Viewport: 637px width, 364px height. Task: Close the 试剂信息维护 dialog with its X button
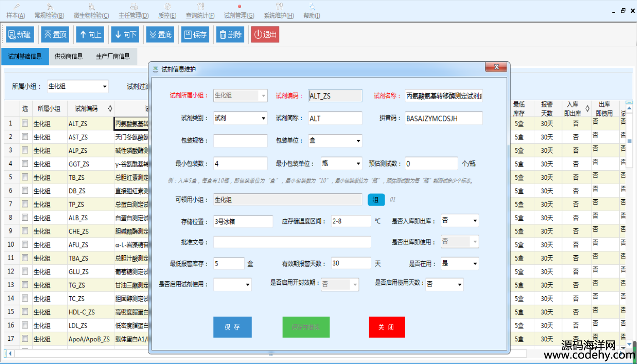coord(496,67)
